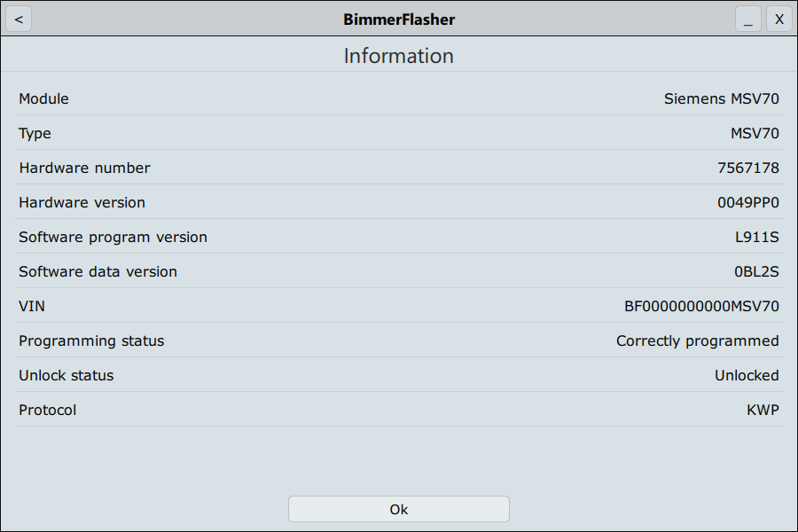This screenshot has height=532, width=798.
Task: Select the Hardware version label
Action: point(82,202)
